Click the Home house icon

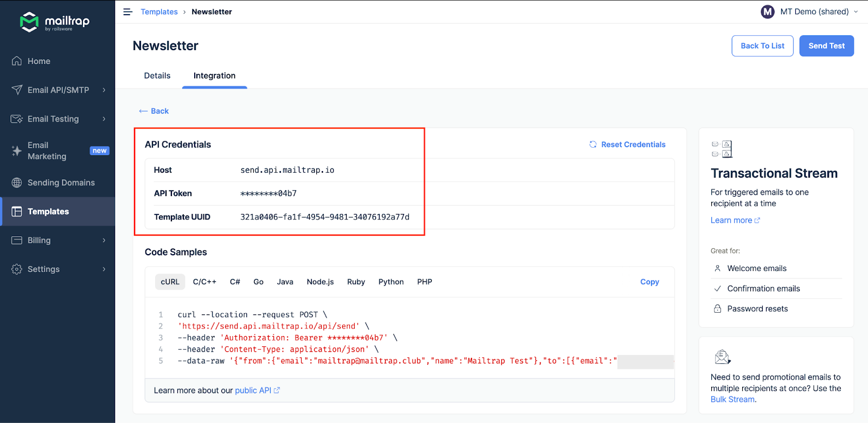(17, 61)
